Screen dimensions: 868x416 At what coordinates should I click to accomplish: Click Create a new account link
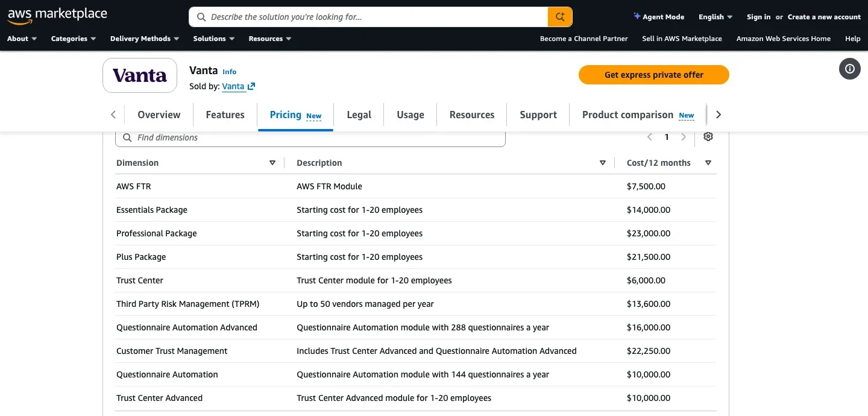click(x=824, y=17)
